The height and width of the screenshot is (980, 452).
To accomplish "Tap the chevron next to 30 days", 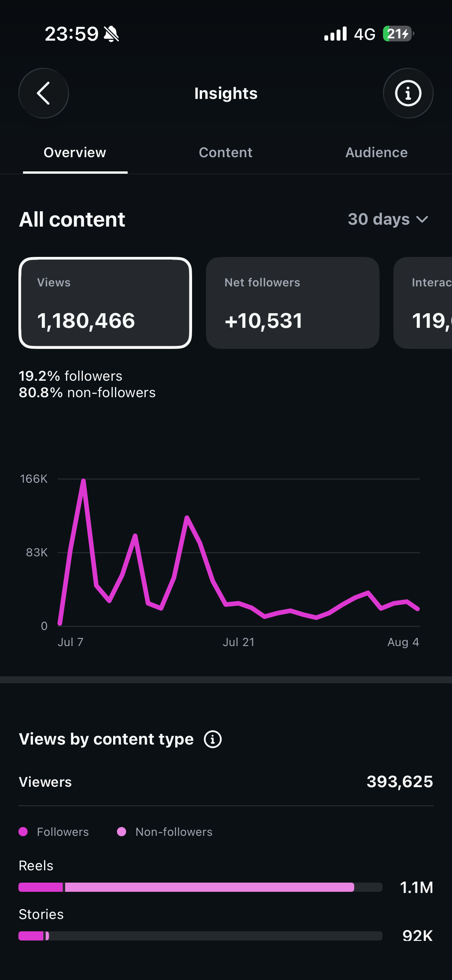I will pyautogui.click(x=422, y=220).
